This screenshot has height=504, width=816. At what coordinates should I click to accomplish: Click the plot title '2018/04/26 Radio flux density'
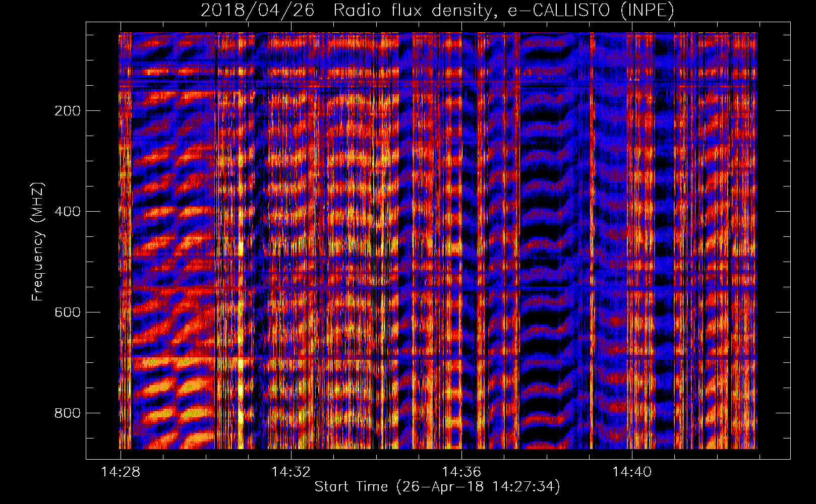coord(437,10)
